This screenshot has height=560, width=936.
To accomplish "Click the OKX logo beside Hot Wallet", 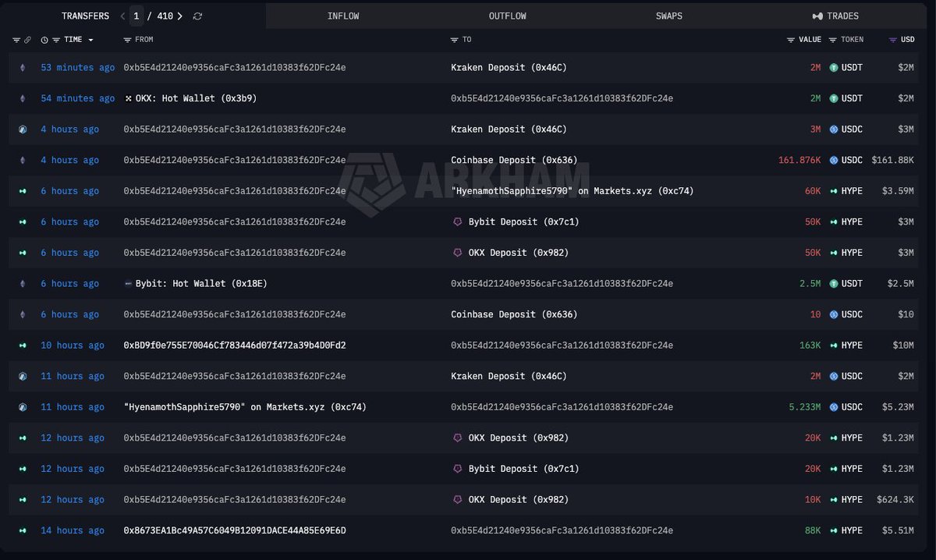I will click(129, 98).
